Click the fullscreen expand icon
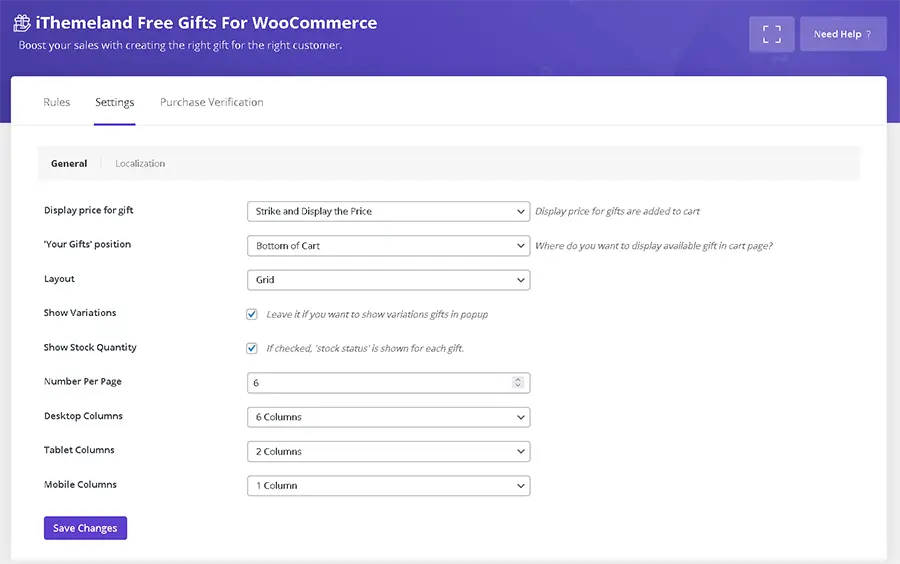900x564 pixels. tap(771, 34)
